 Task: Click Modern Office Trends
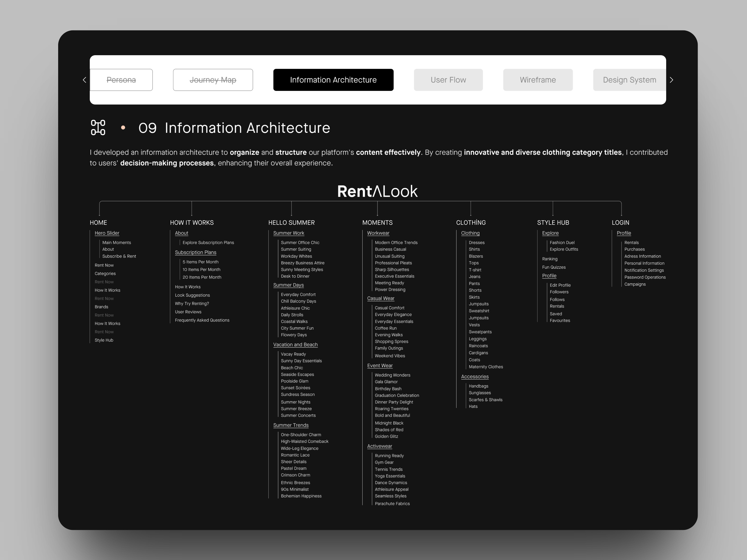point(396,243)
